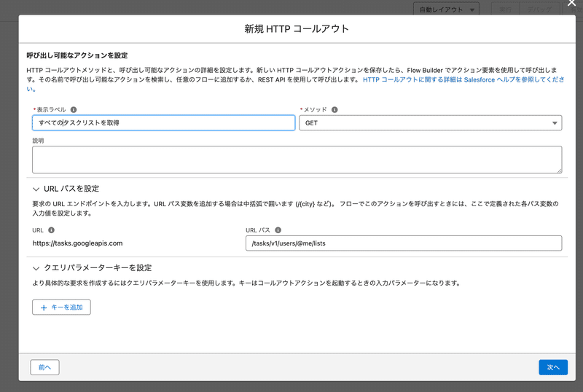This screenshot has width=583, height=392.
Task: Click info icon next to 表示ラベル
Action: click(x=74, y=110)
